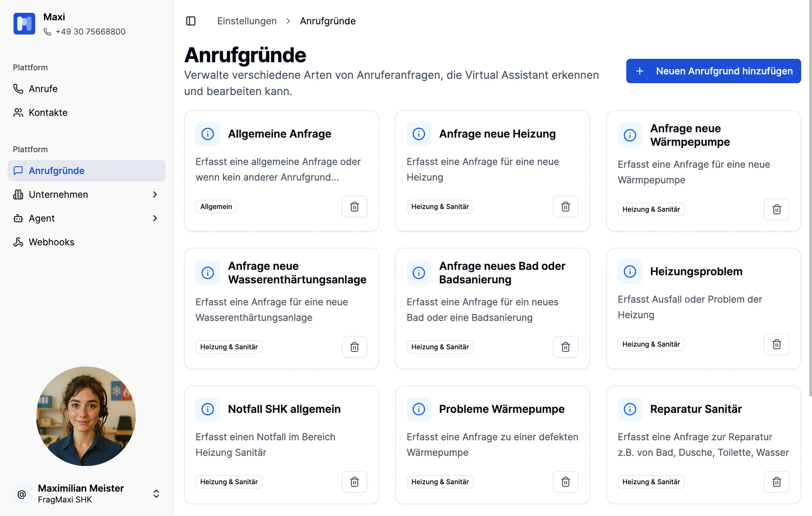The image size is (812, 516).
Task: Click the Unternehmen building icon
Action: pyautogui.click(x=18, y=194)
